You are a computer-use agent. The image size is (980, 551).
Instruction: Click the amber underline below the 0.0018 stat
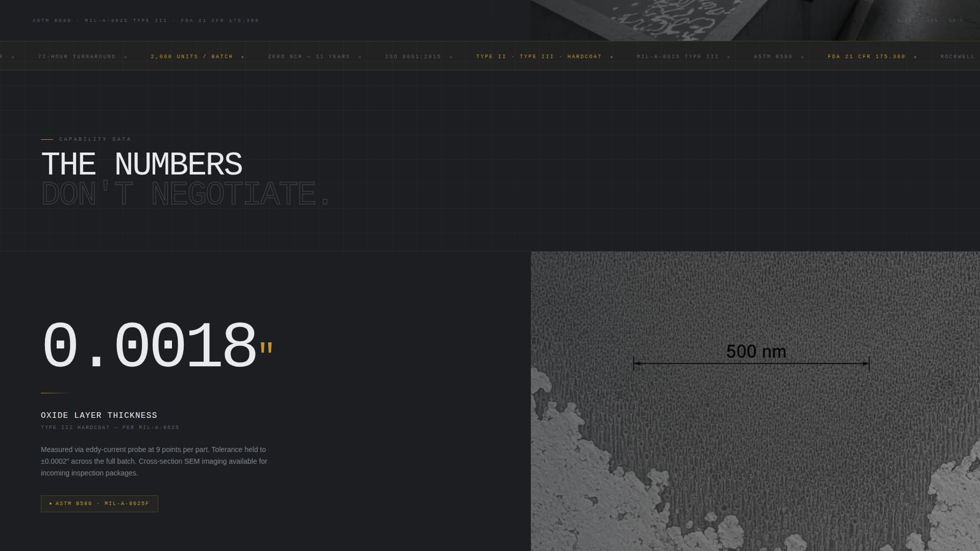[x=54, y=393]
